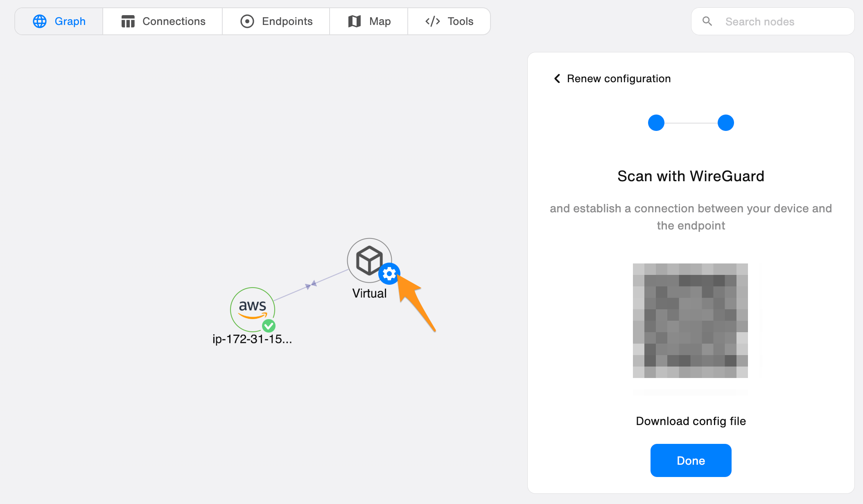Click the Endpoints target icon
This screenshot has width=863, height=504.
click(247, 21)
